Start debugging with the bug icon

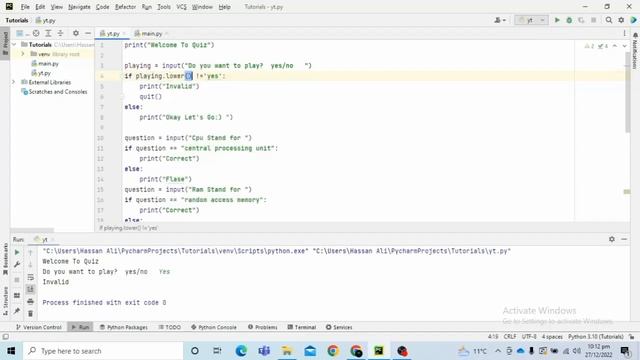click(569, 20)
